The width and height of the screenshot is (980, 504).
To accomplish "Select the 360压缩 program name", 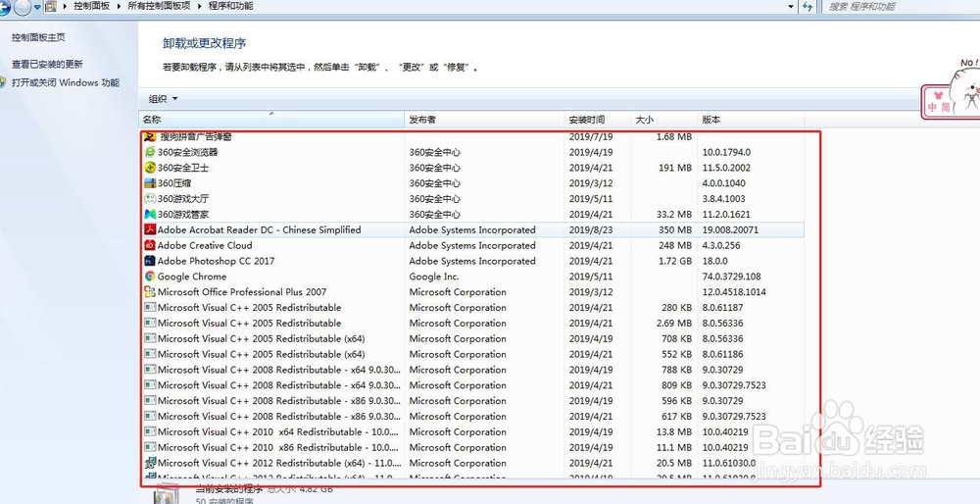I will [x=174, y=183].
